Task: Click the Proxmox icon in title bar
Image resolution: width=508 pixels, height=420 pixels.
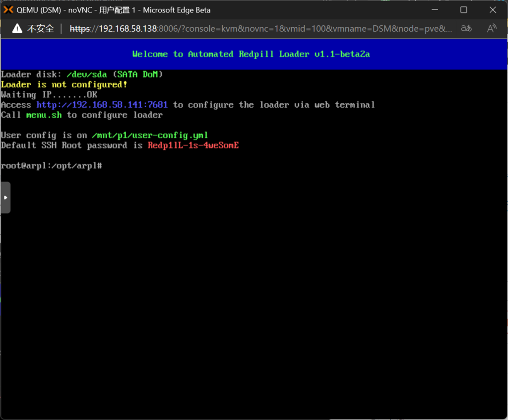Action: 8,10
